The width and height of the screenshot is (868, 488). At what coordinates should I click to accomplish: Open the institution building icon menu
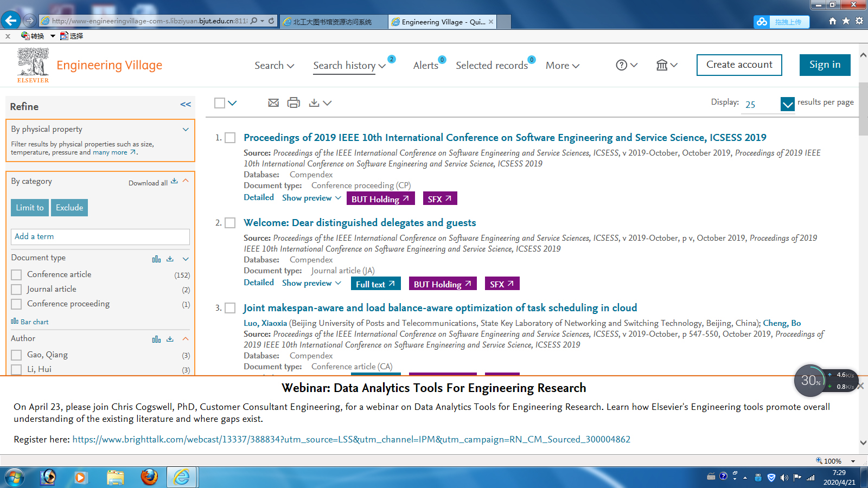pyautogui.click(x=662, y=65)
